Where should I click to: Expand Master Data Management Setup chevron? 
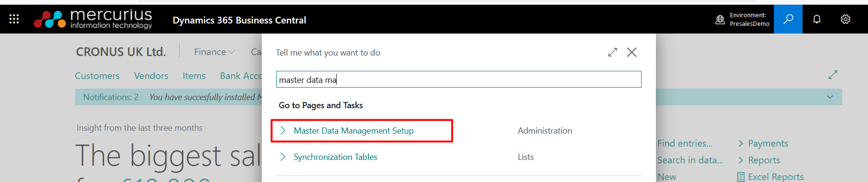click(283, 131)
